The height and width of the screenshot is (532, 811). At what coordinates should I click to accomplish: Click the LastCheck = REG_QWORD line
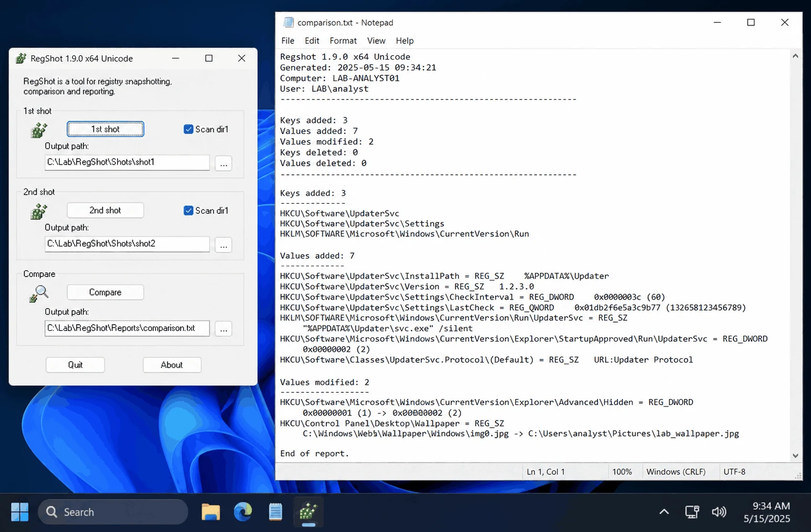click(x=513, y=307)
